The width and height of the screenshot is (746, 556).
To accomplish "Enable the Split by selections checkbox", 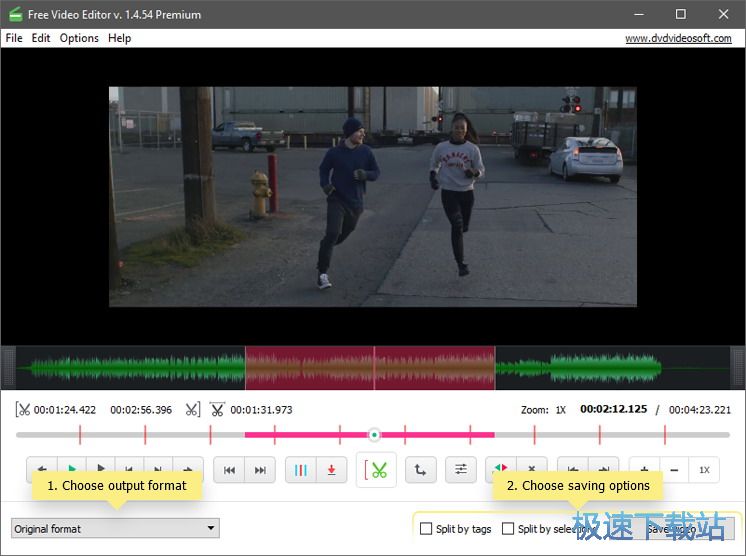I will click(x=508, y=528).
